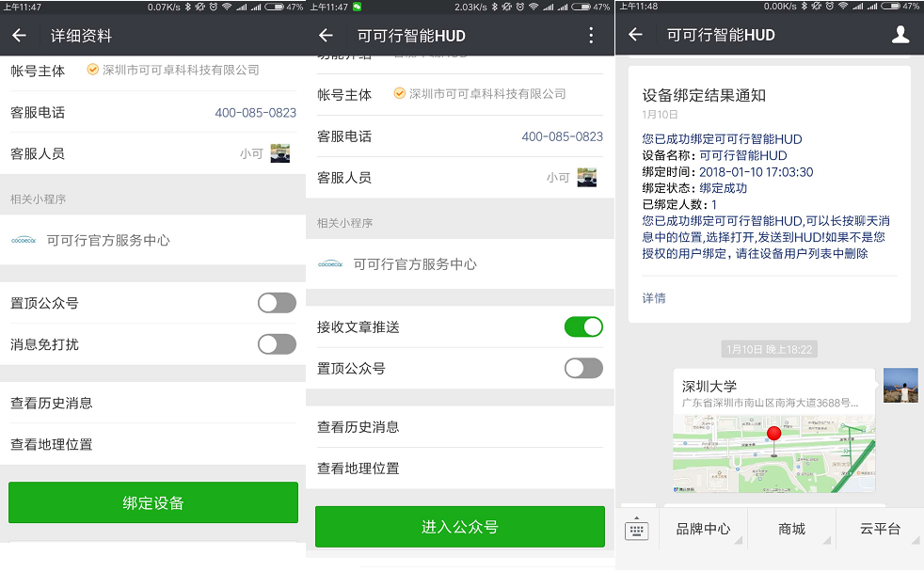The width and height of the screenshot is (924, 572).
Task: Open the 深圳大学 location map thumbnail
Action: pos(773,453)
